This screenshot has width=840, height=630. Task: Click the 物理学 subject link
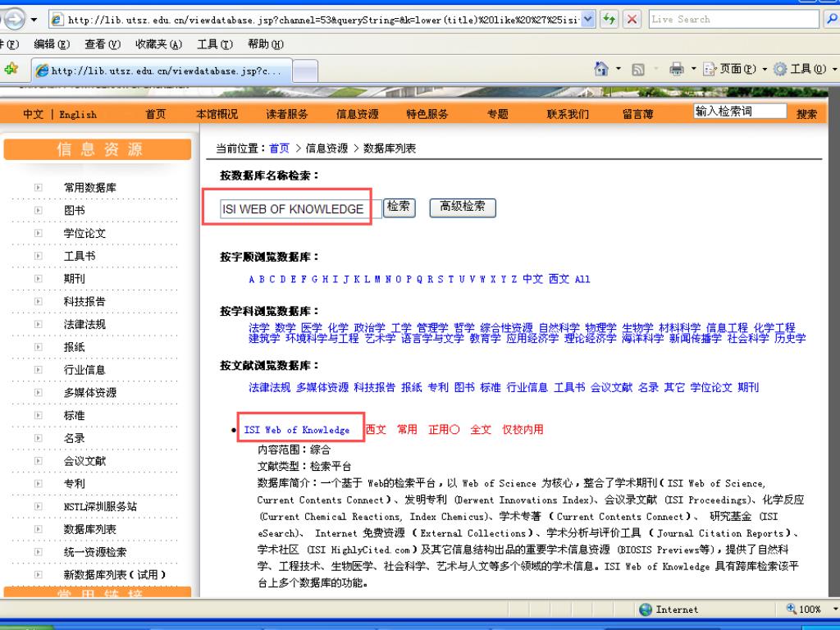600,327
